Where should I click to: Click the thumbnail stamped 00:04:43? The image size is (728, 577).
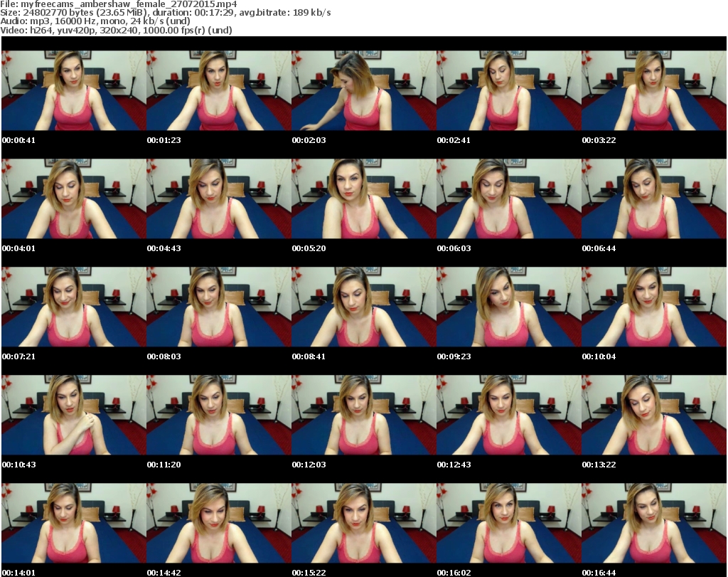click(219, 198)
